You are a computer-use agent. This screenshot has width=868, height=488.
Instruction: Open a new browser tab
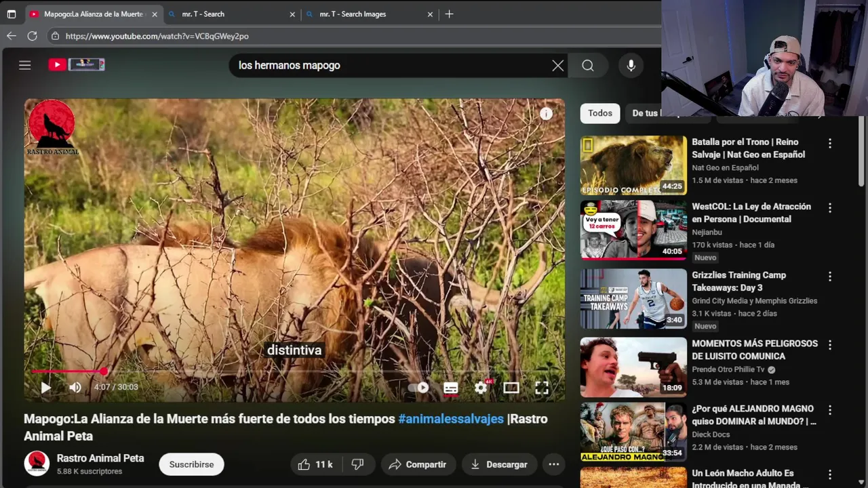pyautogui.click(x=449, y=14)
